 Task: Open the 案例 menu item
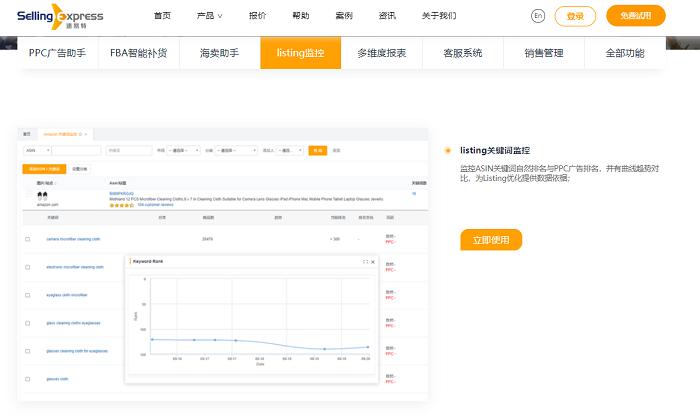pyautogui.click(x=344, y=16)
